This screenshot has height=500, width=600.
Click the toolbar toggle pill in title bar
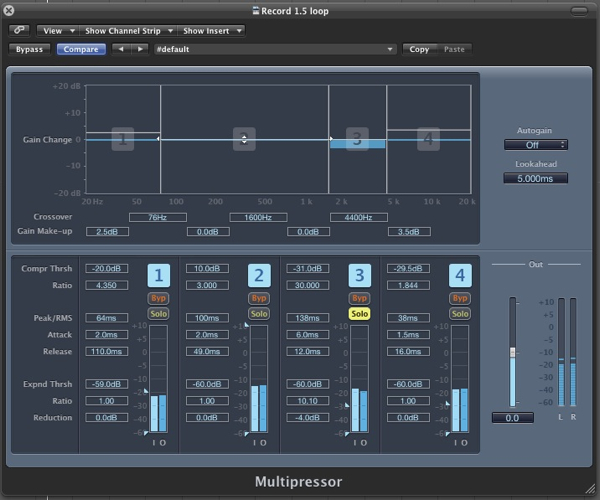579,11
